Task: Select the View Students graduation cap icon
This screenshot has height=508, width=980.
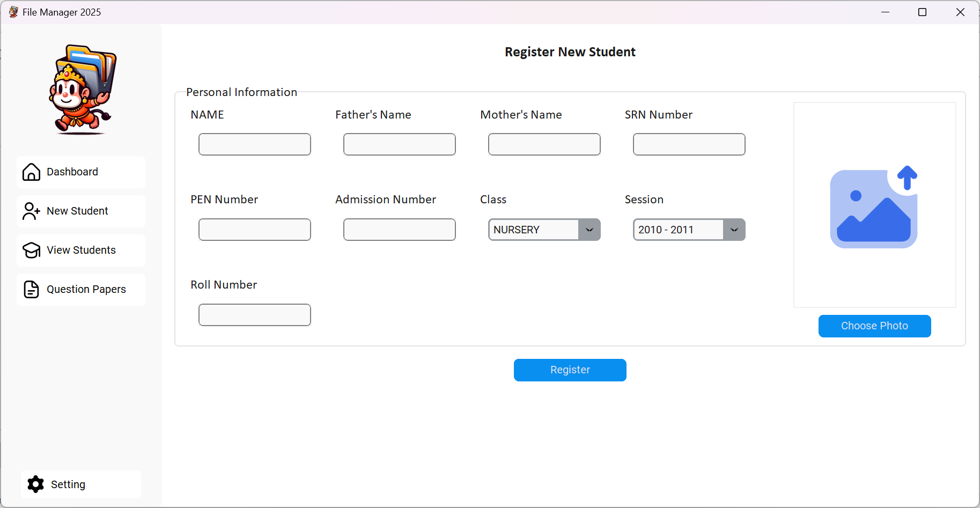Action: pos(31,250)
